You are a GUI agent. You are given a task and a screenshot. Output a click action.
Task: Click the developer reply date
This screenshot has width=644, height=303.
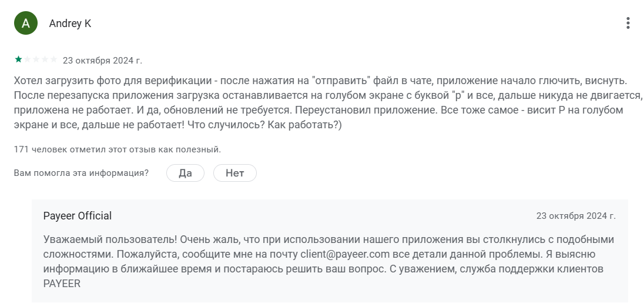(x=576, y=216)
